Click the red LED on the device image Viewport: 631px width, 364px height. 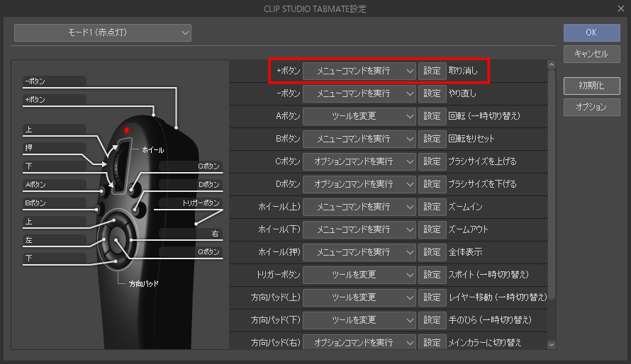127,130
